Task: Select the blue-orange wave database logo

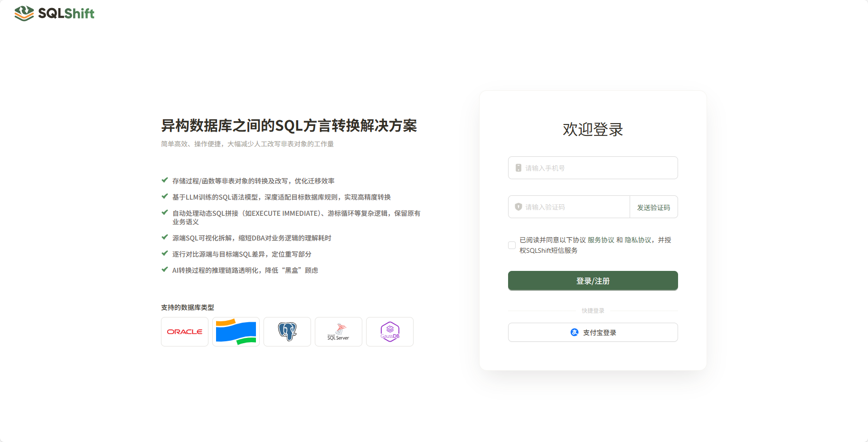Action: 236,332
